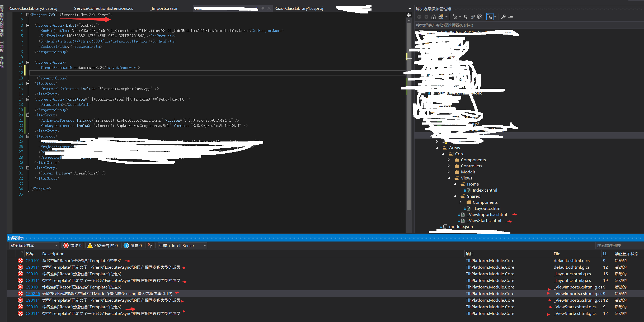Click the Show All Files icon
Image resolution: width=644 pixels, height=322 pixels.
[x=480, y=17]
